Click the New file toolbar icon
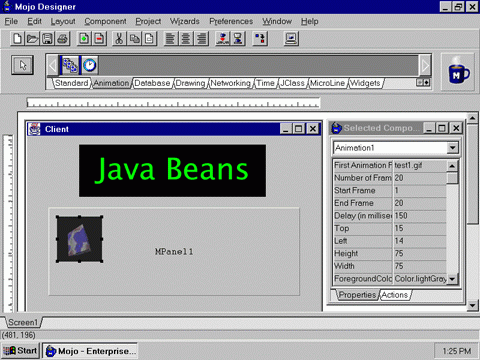The width and height of the screenshot is (480, 360). pos(17,39)
